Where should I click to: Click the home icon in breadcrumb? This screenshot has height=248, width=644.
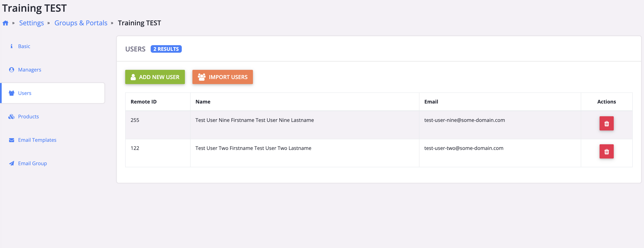click(x=5, y=23)
